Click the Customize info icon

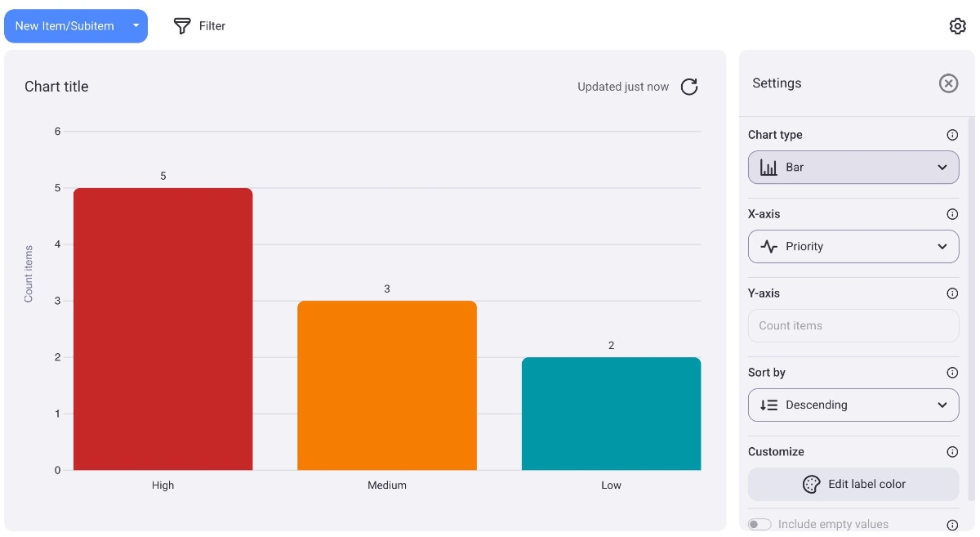coord(951,452)
